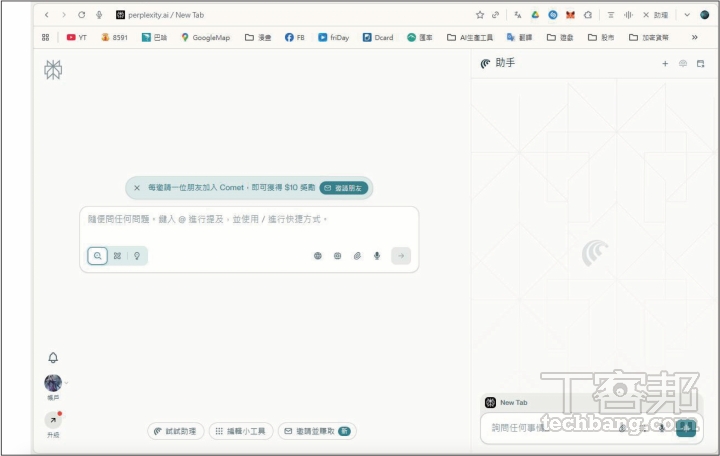Open the MetaMask fox extension

(570, 15)
